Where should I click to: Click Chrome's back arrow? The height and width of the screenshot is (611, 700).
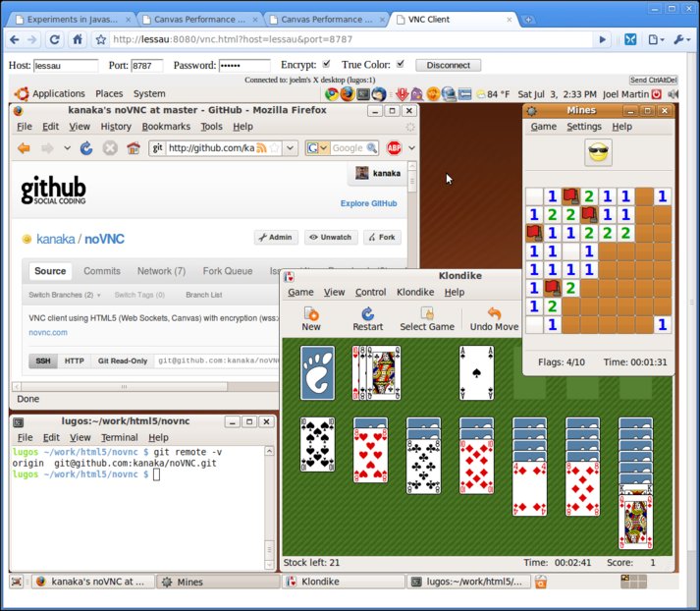tap(15, 39)
